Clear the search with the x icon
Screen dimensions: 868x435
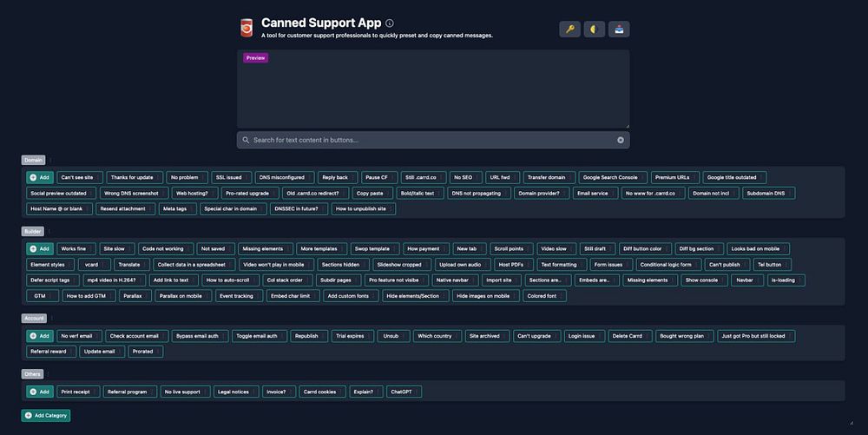tap(621, 140)
